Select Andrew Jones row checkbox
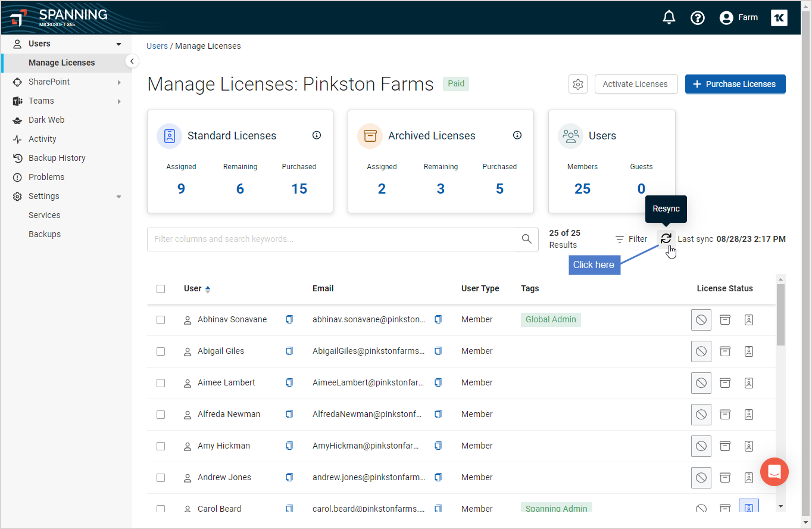Screen dimensions: 812x529 161,478
